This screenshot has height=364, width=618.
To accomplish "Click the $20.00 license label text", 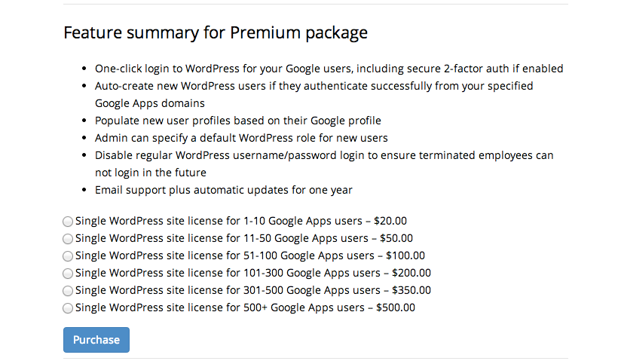I will click(241, 221).
